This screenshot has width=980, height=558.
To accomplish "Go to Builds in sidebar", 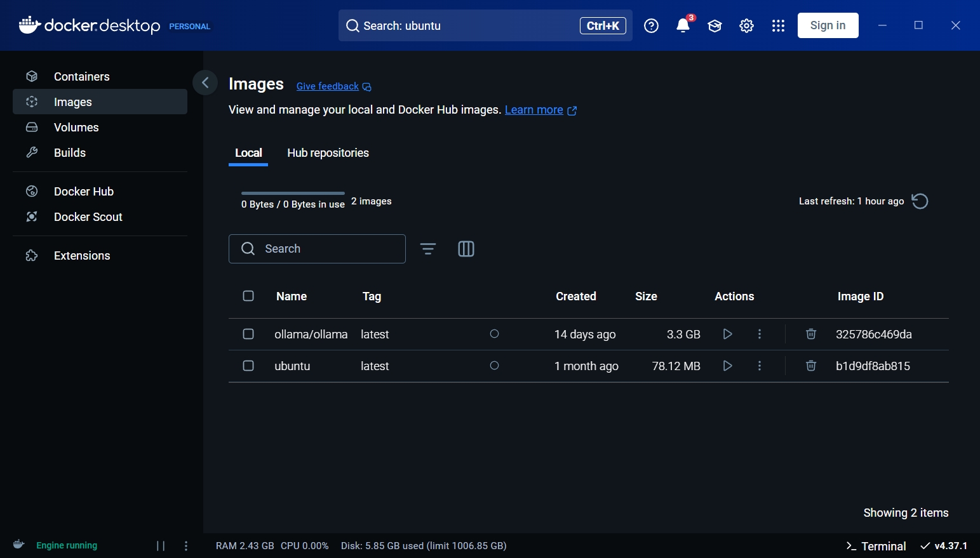I will pyautogui.click(x=100, y=152).
